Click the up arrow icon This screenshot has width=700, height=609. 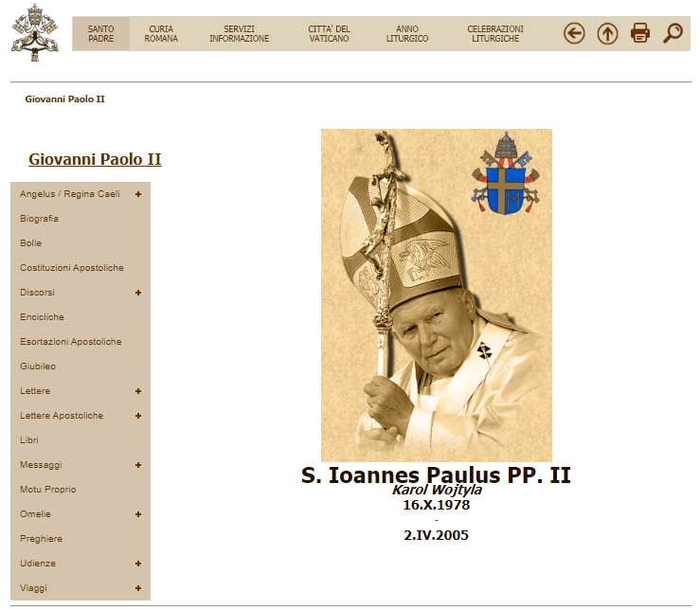point(607,33)
